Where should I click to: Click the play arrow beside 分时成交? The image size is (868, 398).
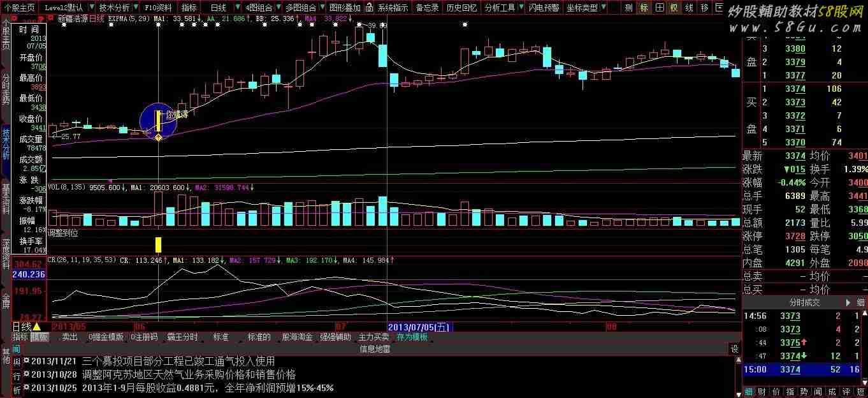tap(848, 302)
